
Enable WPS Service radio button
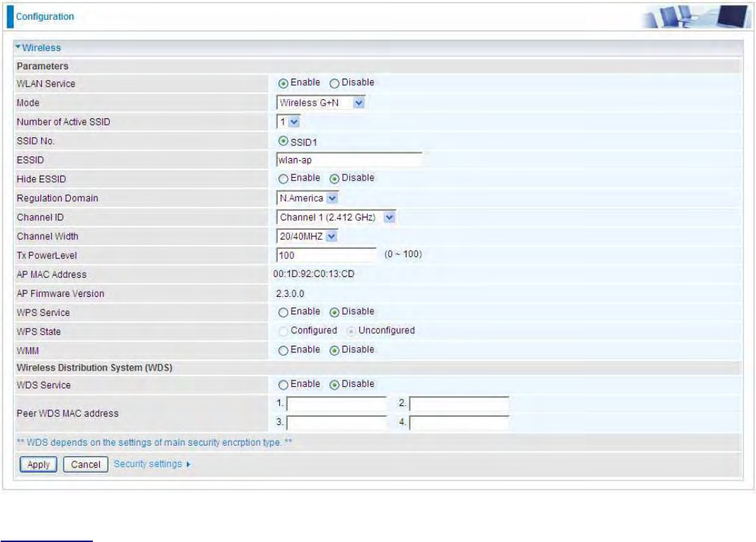tap(283, 312)
